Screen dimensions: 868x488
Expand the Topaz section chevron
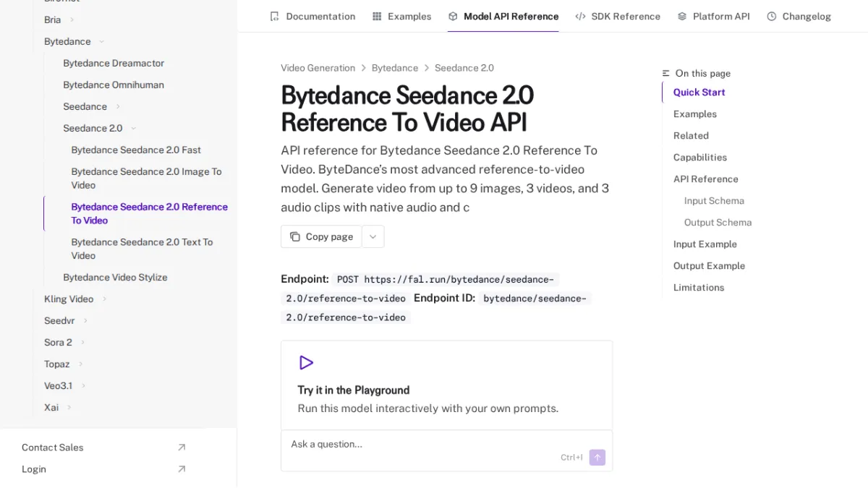(80, 364)
